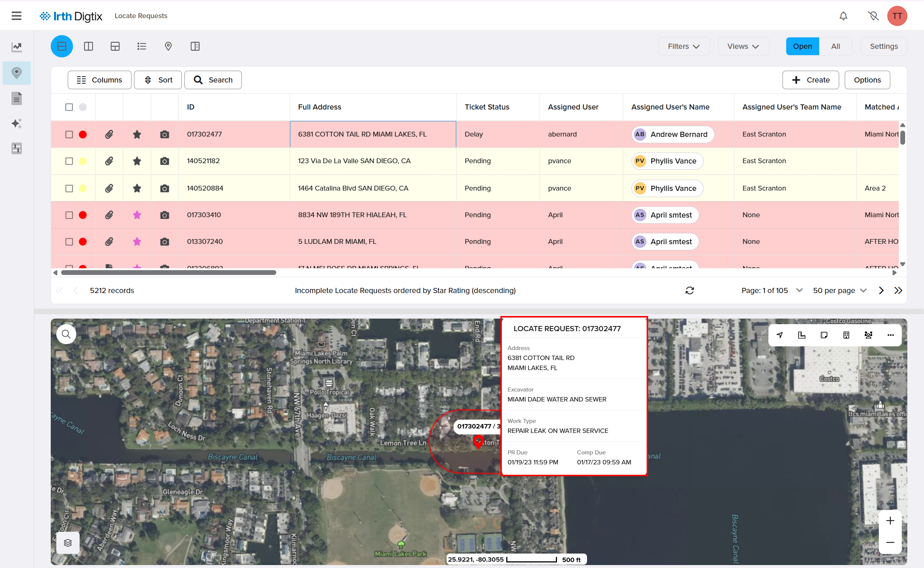Select checkbox for 1464 Catalina Blvd row
The height and width of the screenshot is (568, 924).
[69, 188]
